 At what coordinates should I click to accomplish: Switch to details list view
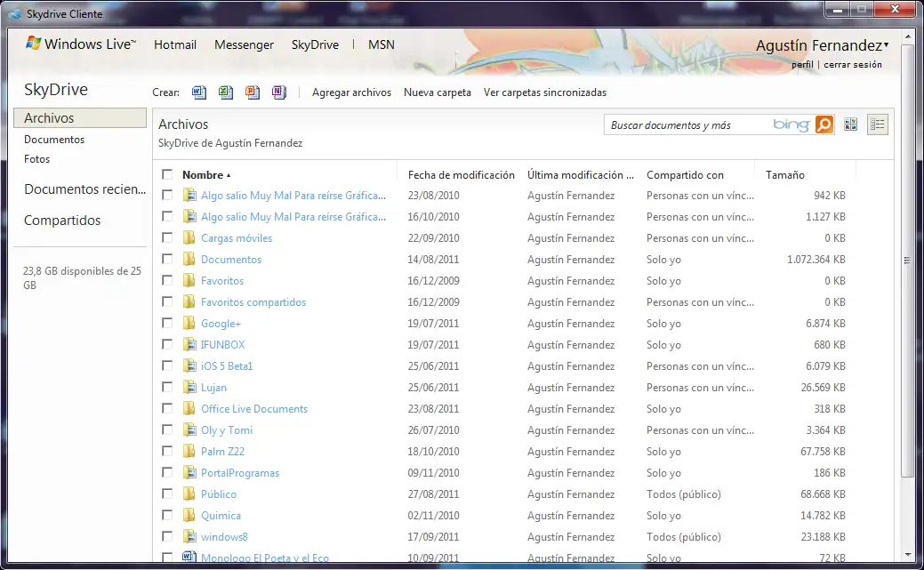coord(878,124)
